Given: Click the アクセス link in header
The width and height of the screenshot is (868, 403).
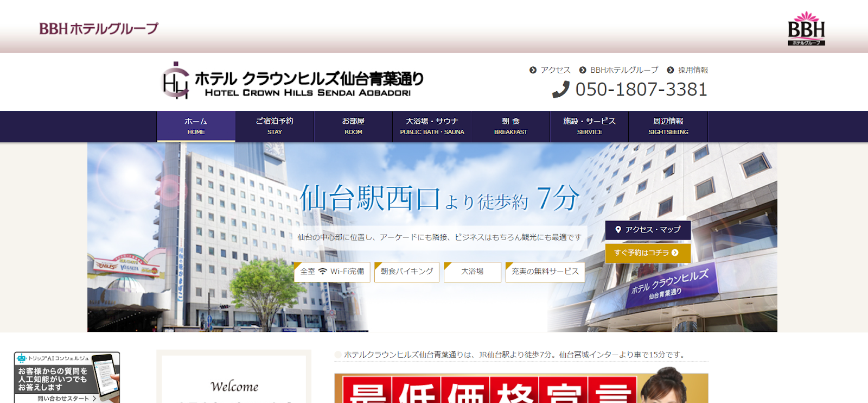Looking at the screenshot, I should (x=556, y=70).
